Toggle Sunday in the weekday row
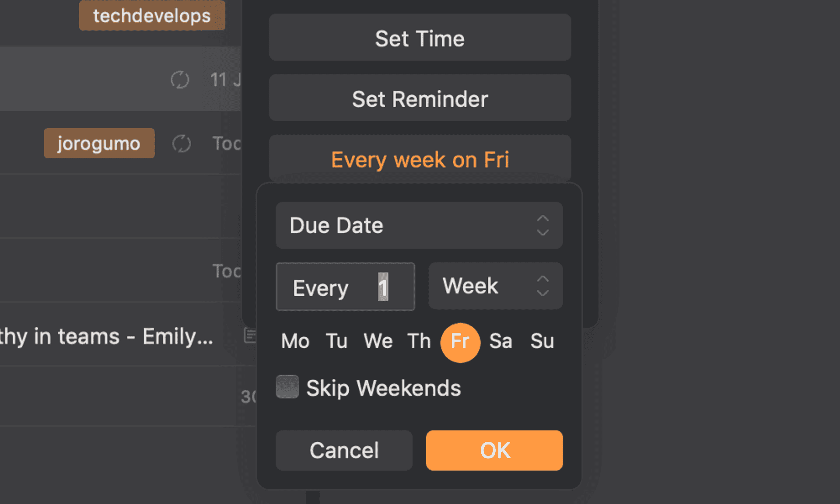 tap(542, 341)
